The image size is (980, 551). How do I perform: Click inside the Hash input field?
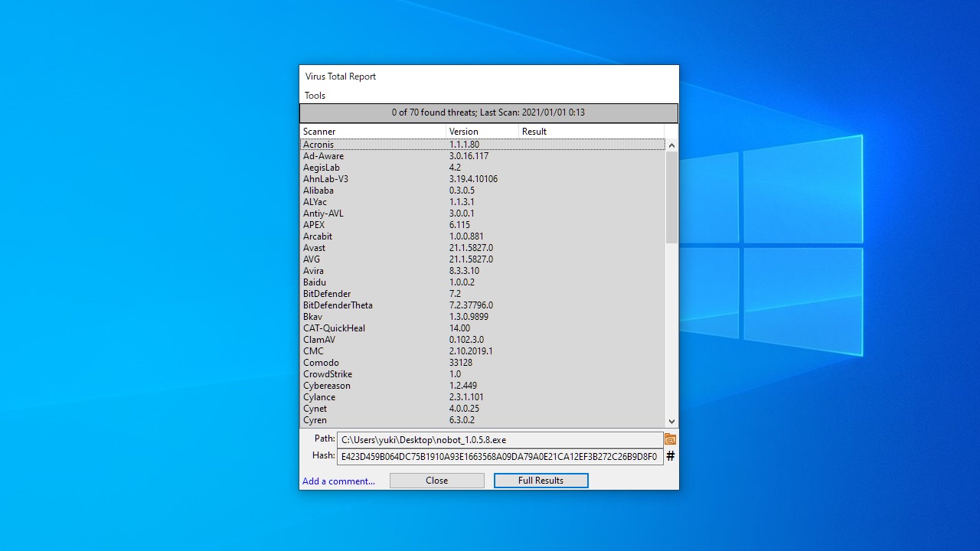tap(500, 457)
